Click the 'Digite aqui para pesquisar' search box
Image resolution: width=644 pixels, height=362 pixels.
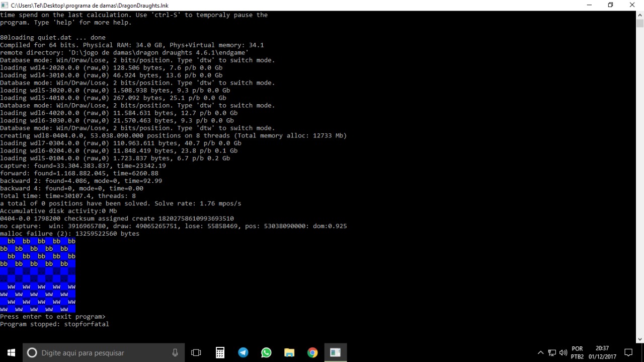click(x=101, y=353)
